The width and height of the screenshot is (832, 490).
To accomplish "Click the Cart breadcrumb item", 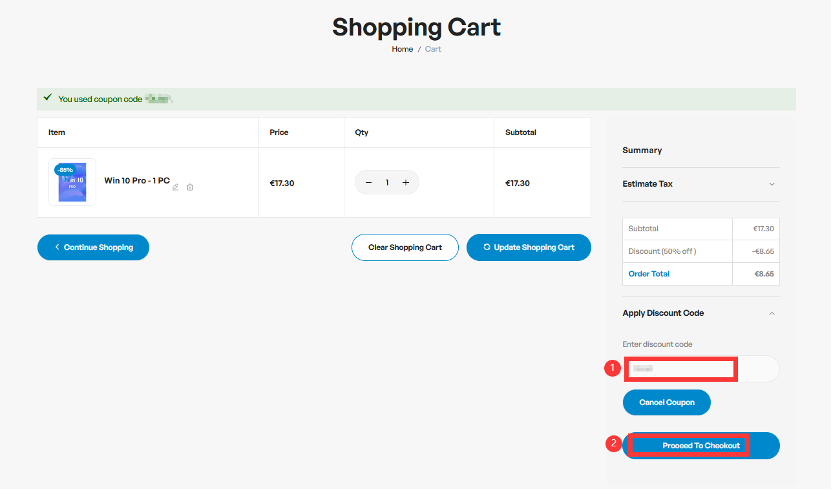I will [x=433, y=49].
